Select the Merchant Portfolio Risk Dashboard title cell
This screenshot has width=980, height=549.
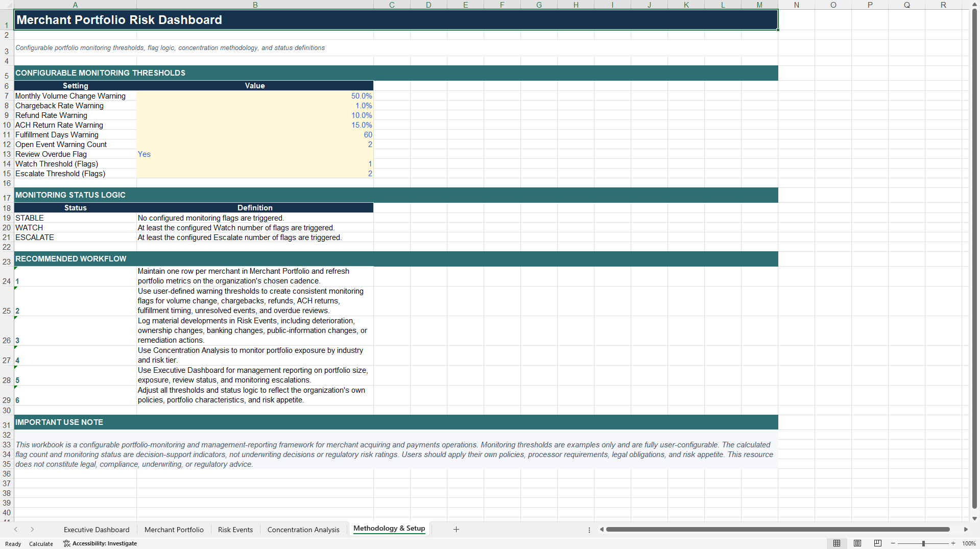(x=396, y=20)
